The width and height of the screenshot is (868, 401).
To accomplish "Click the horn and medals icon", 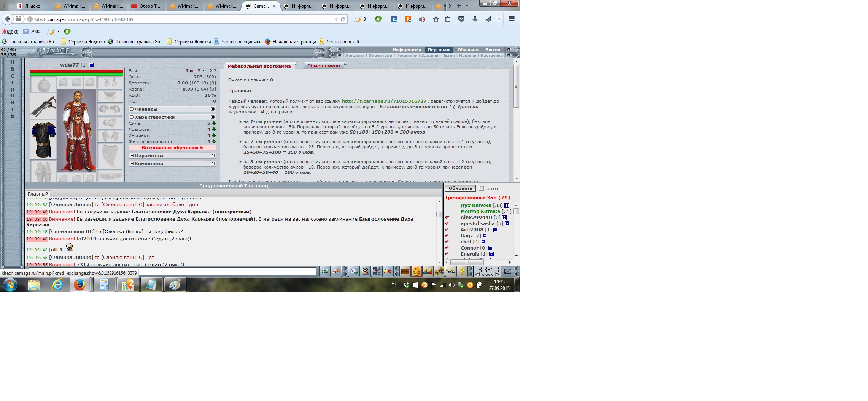I will click(439, 271).
